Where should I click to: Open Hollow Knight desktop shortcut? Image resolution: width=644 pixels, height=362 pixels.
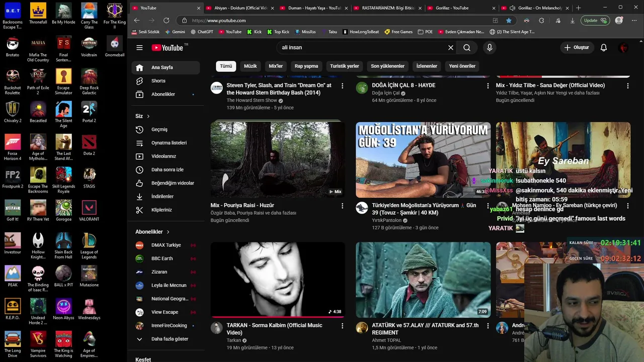point(38,245)
